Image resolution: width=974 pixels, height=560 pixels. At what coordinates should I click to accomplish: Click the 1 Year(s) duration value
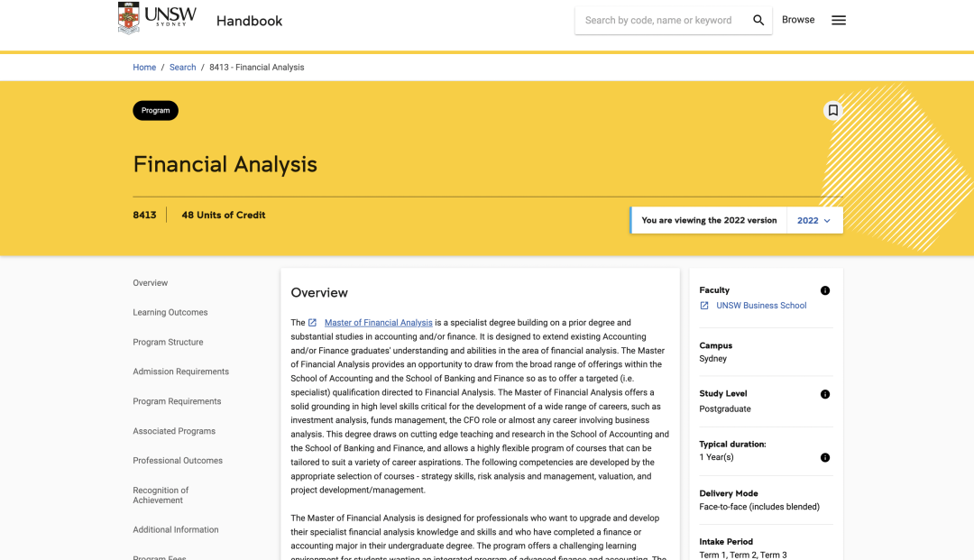716,457
